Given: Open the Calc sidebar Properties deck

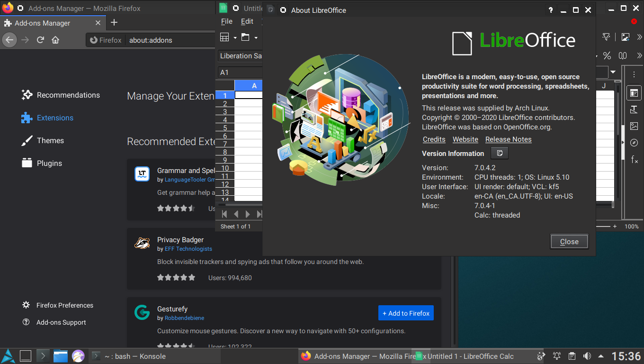Looking at the screenshot, I should (x=634, y=93).
